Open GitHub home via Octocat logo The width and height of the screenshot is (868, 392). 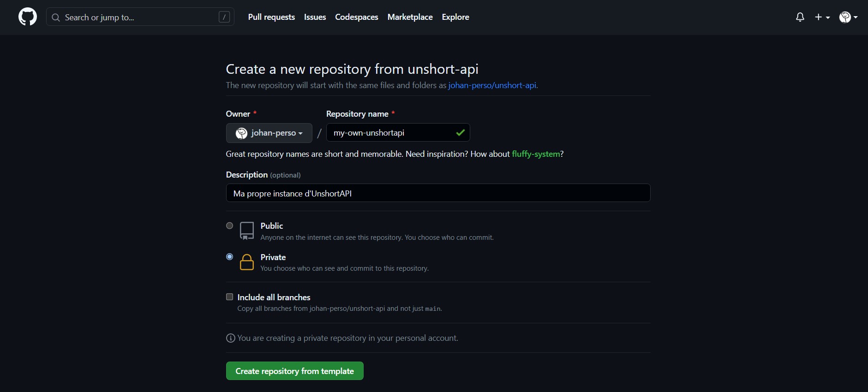(28, 17)
